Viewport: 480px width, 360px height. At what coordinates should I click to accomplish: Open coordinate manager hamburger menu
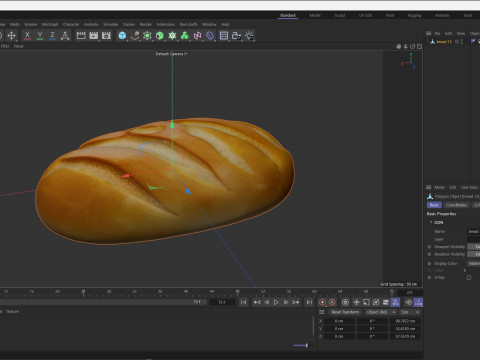(x=322, y=312)
